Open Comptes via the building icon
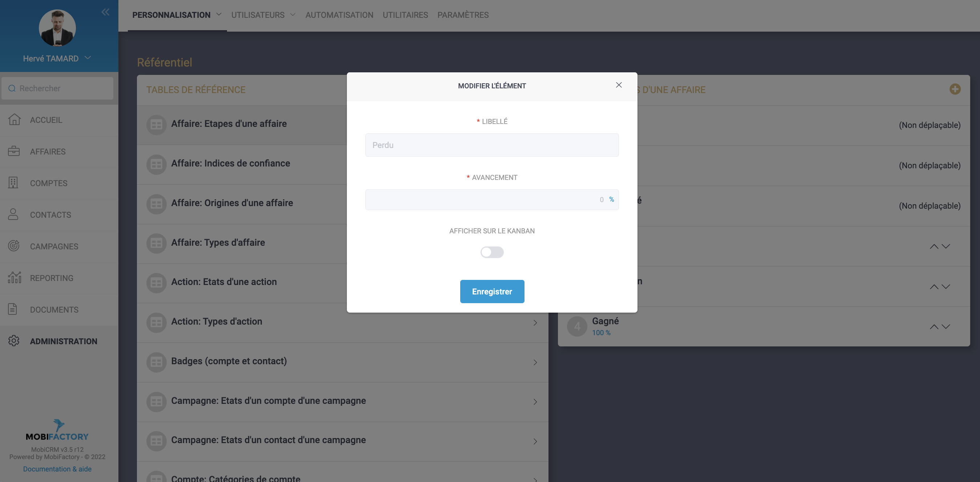 click(13, 183)
